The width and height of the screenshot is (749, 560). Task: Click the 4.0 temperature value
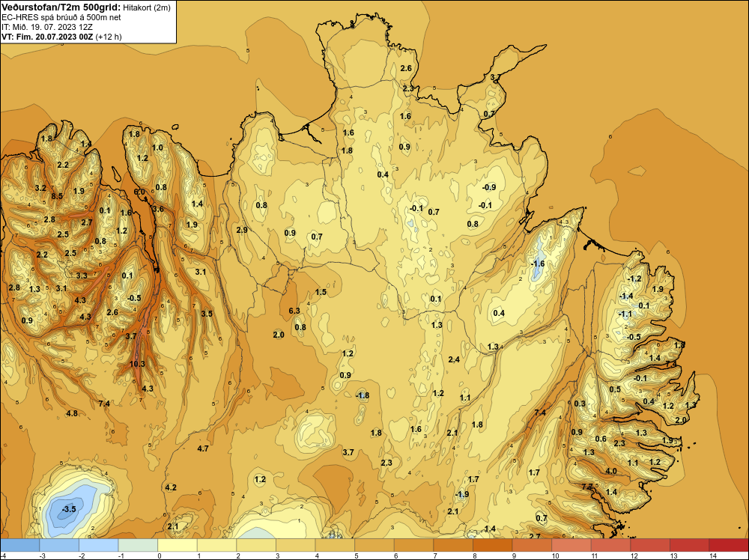pos(611,471)
